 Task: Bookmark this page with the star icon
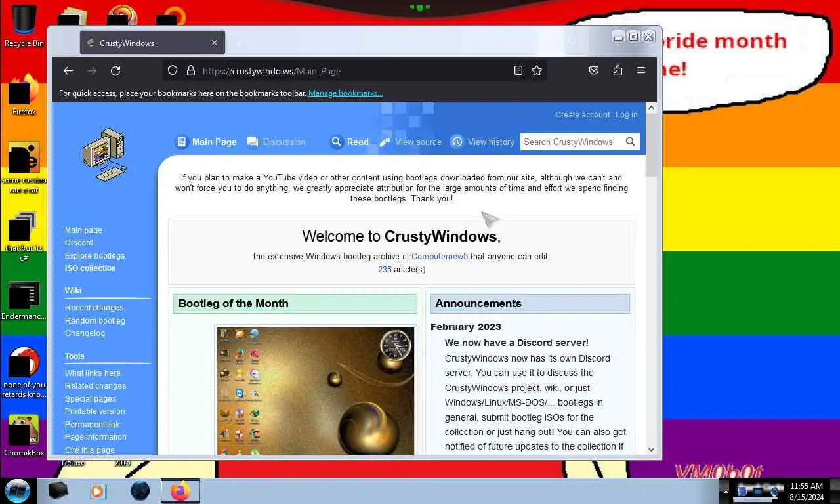[537, 71]
